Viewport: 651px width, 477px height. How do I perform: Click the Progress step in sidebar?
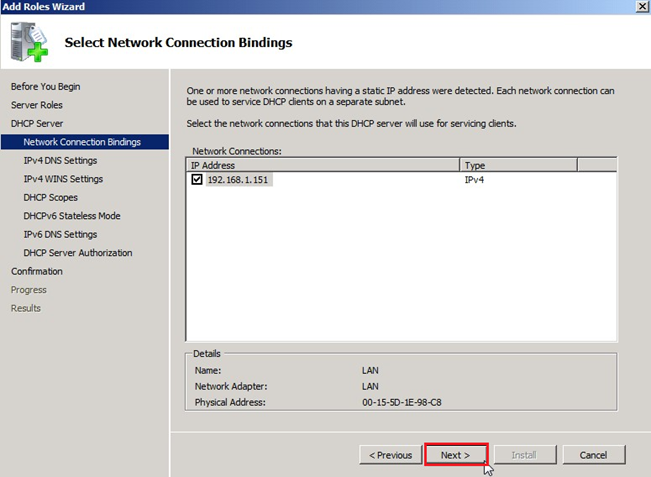pyautogui.click(x=29, y=290)
